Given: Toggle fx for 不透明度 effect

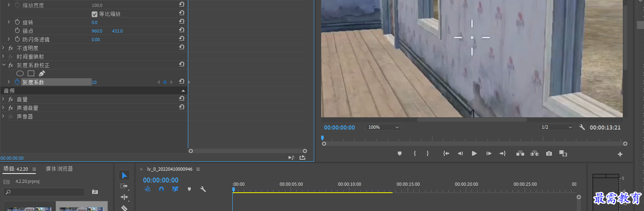Looking at the screenshot, I should point(11,48).
